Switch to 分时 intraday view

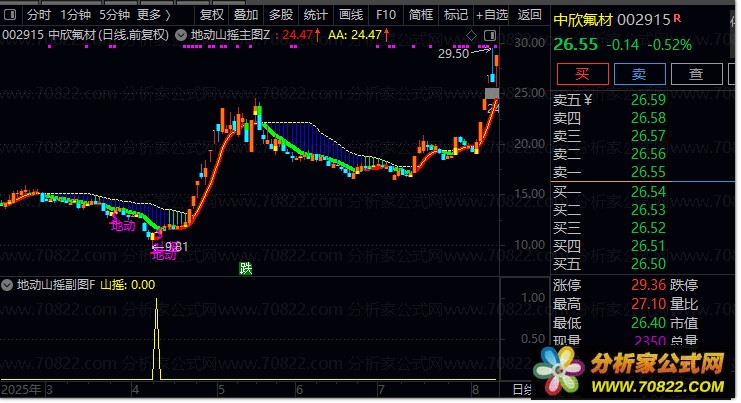tap(39, 15)
